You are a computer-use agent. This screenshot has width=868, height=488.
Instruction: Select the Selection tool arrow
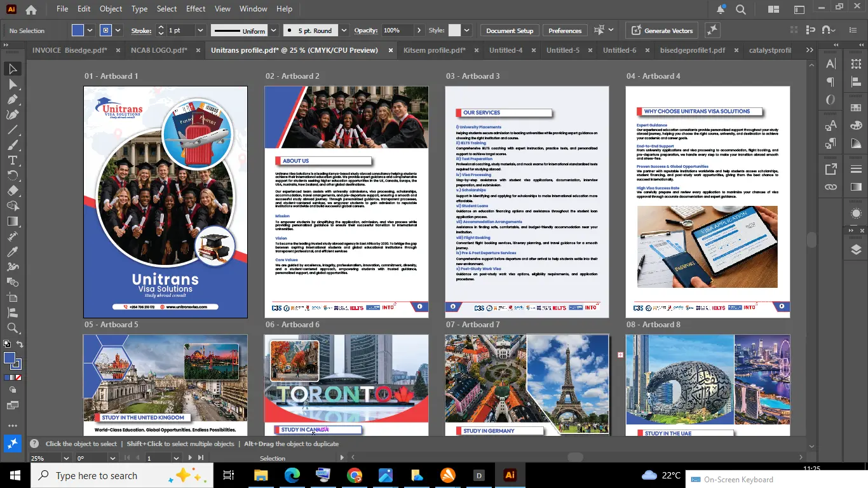point(13,69)
